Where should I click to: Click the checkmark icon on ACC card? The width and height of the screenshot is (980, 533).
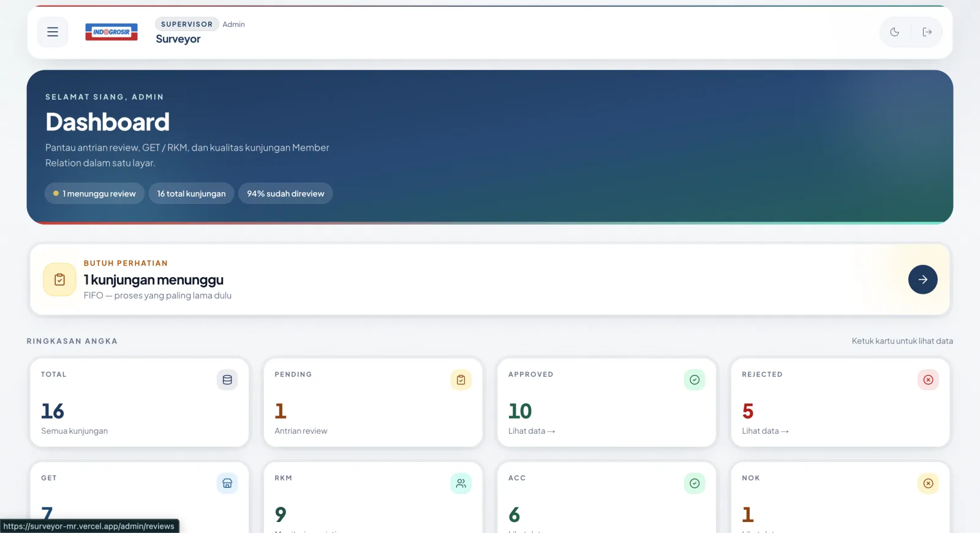(695, 483)
